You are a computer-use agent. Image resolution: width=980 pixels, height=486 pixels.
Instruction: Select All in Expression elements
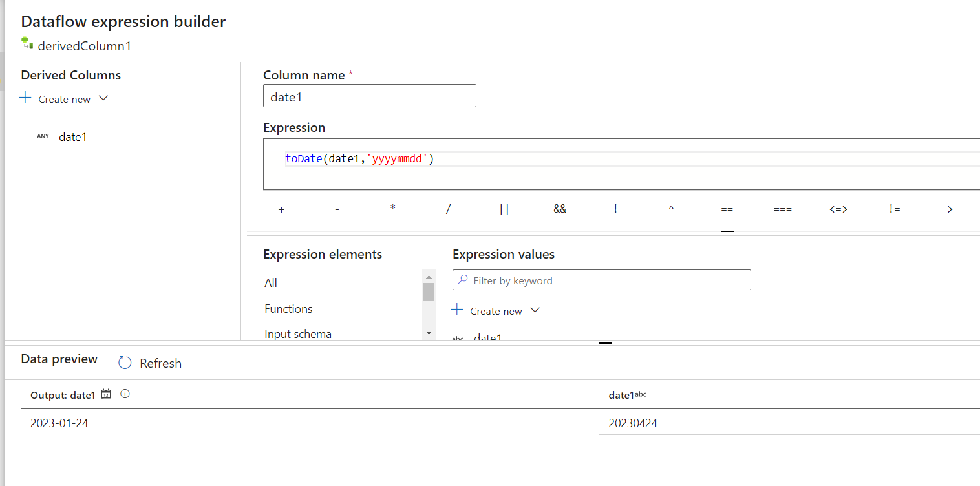tap(271, 283)
